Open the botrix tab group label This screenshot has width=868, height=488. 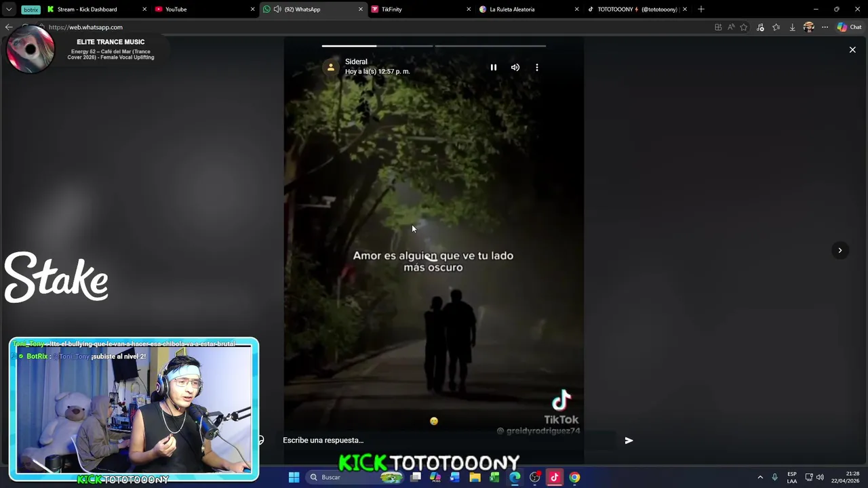tap(31, 9)
